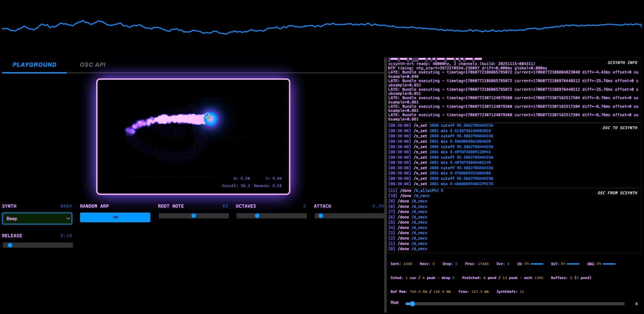
Task: Click the OSC To Scsynth log label
Action: click(x=620, y=128)
